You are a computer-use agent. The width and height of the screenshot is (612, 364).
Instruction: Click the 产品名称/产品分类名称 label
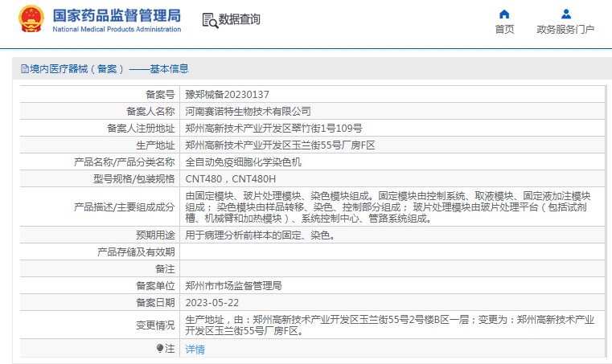click(x=124, y=162)
